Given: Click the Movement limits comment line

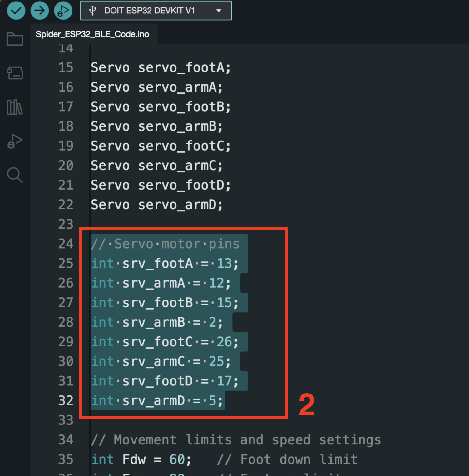Looking at the screenshot, I should point(236,440).
